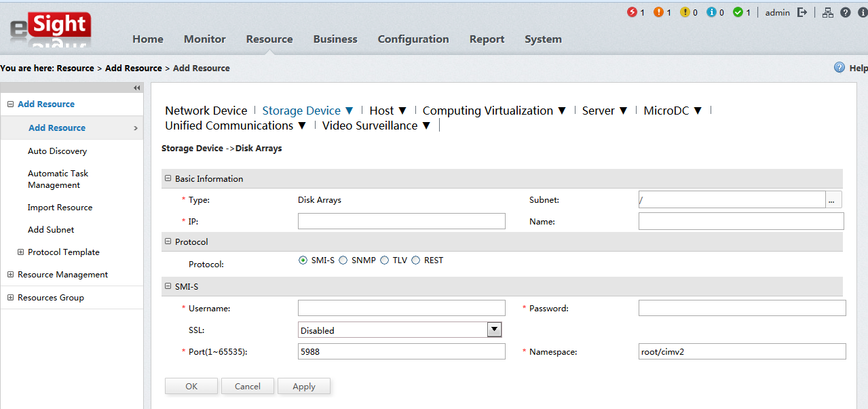Click the orange major alarm icon

[x=659, y=12]
